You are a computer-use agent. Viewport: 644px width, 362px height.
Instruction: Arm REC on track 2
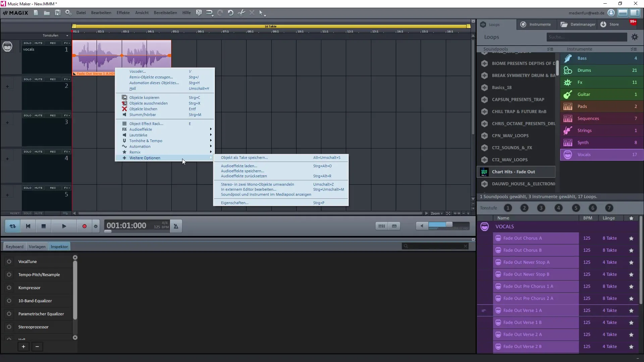coord(53,79)
